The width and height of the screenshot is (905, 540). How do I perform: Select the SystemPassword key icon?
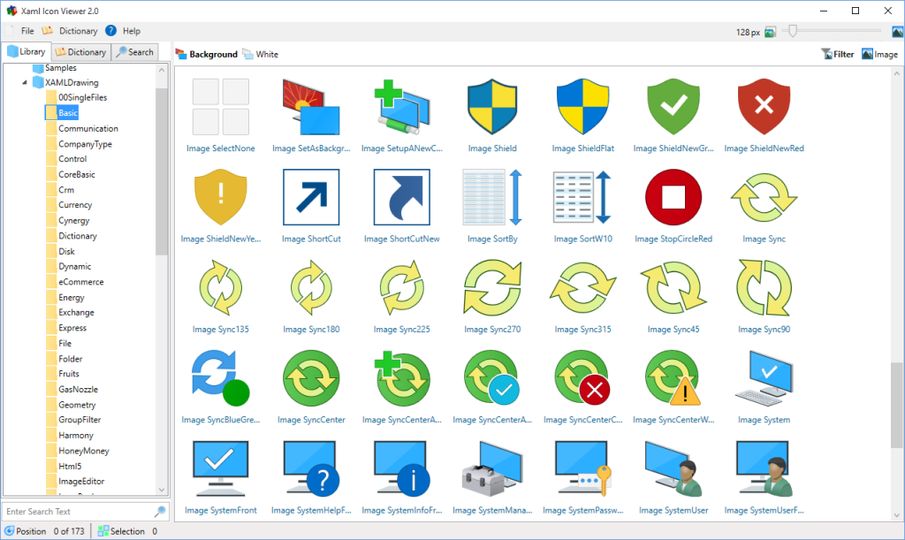[583, 469]
